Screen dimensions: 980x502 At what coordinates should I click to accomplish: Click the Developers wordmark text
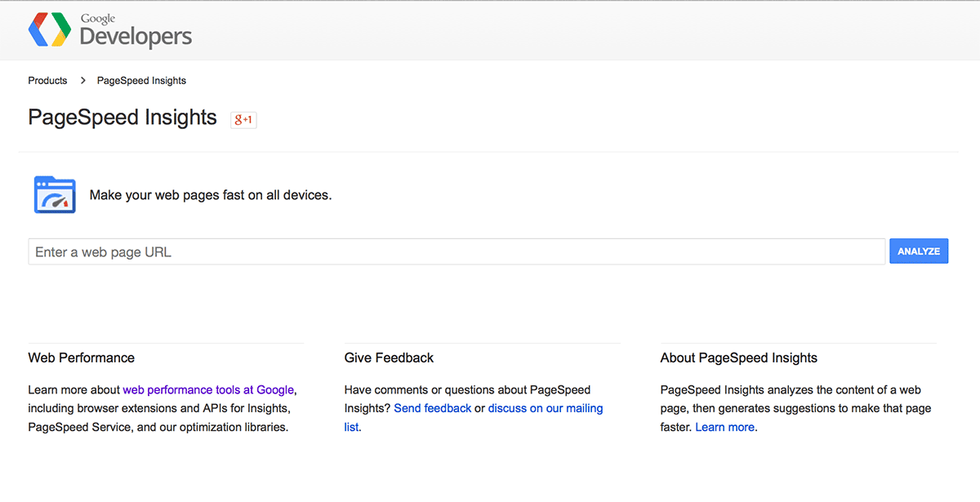click(x=136, y=37)
